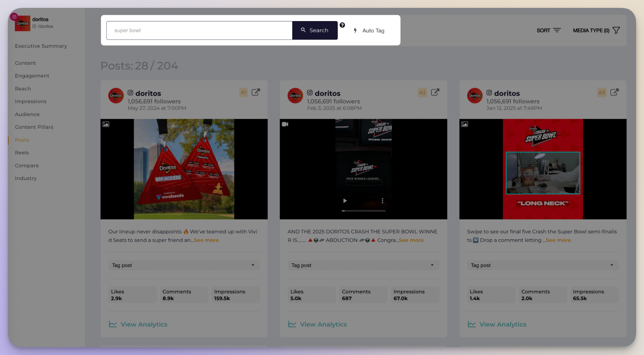The width and height of the screenshot is (644, 355).
Task: Click the #2 rank badge
Action: click(422, 92)
